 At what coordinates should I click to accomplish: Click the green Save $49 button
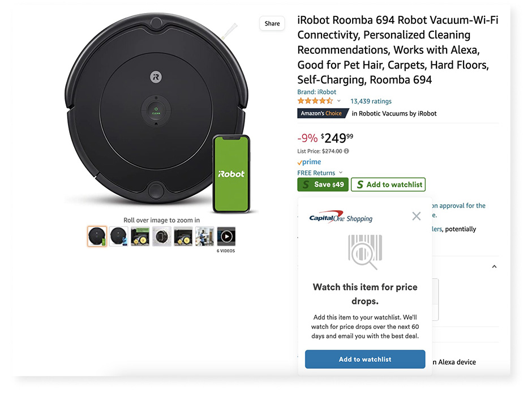(x=323, y=185)
